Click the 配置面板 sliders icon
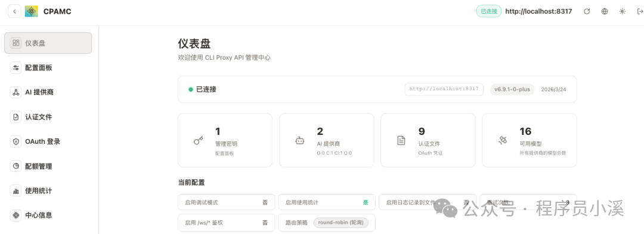 coord(16,68)
